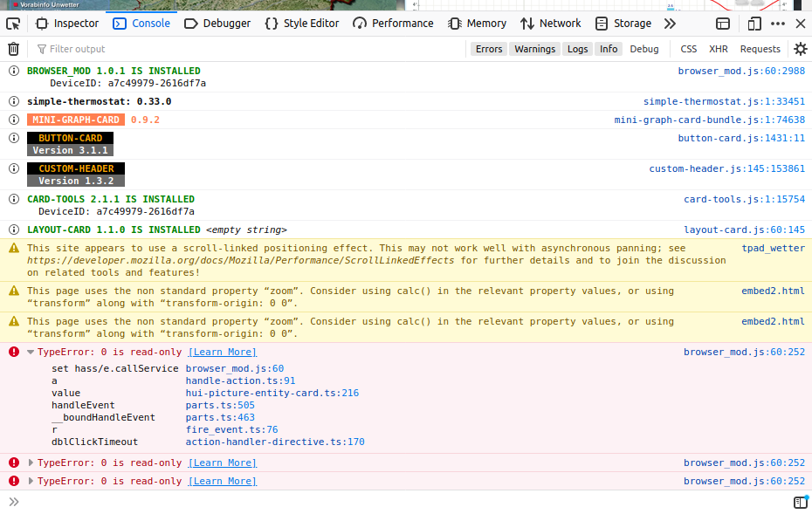Toggle the Warnings filter

[x=534, y=49]
